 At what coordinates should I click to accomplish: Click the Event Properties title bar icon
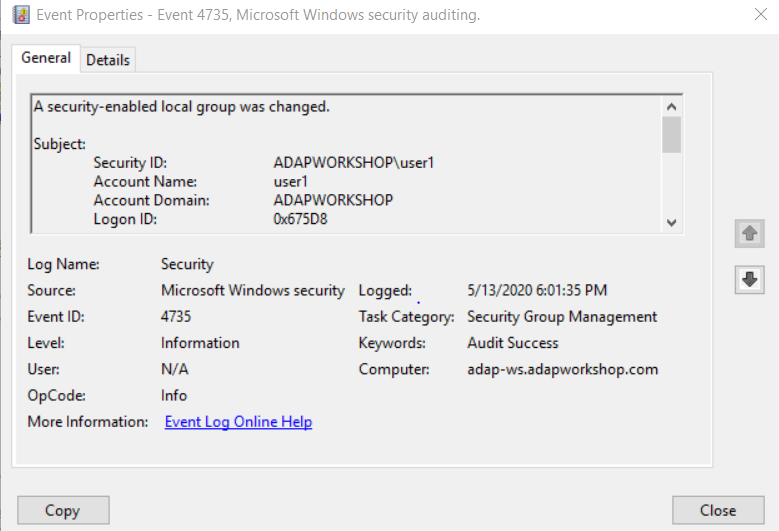[18, 15]
